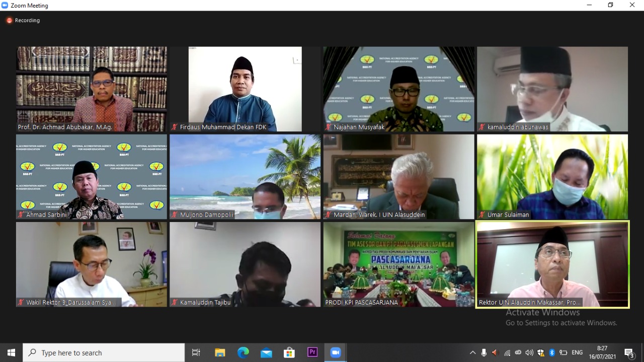This screenshot has height=362, width=644.
Task: Open the Windows Start menu
Action: click(11, 352)
